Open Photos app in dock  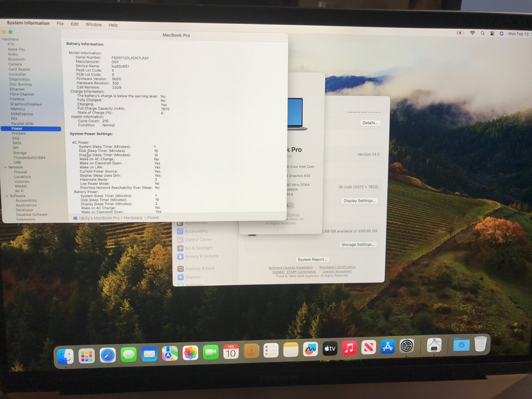tap(191, 353)
